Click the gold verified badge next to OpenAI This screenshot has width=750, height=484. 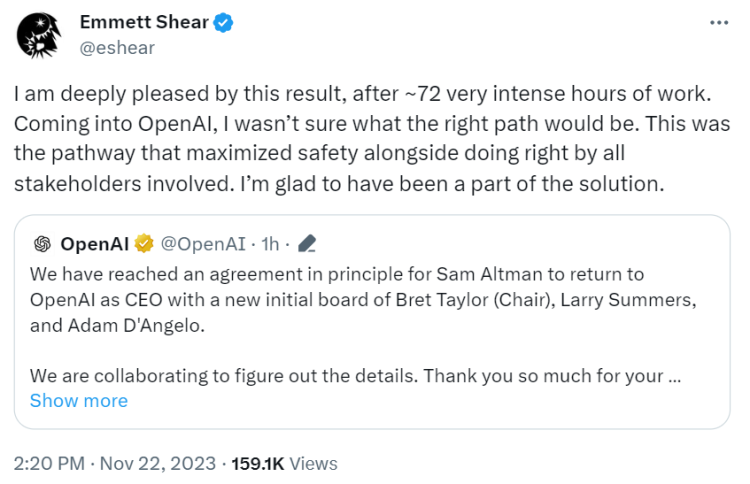[145, 244]
